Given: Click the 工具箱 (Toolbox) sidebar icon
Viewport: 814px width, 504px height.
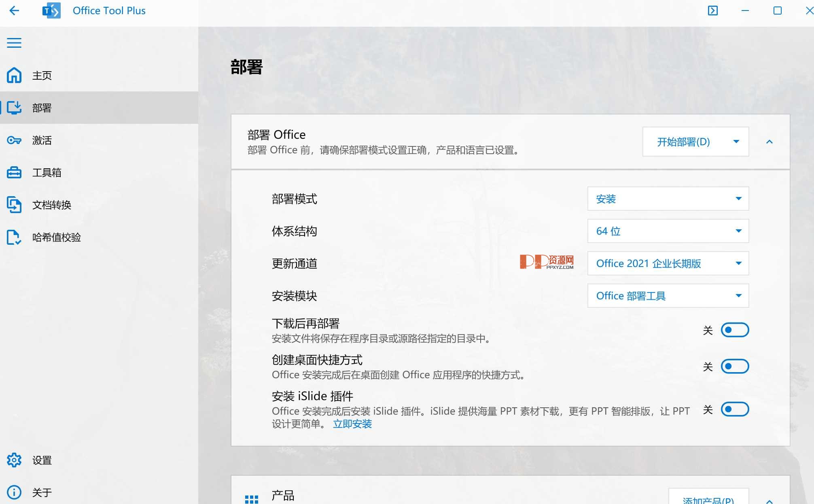Looking at the screenshot, I should (x=14, y=172).
